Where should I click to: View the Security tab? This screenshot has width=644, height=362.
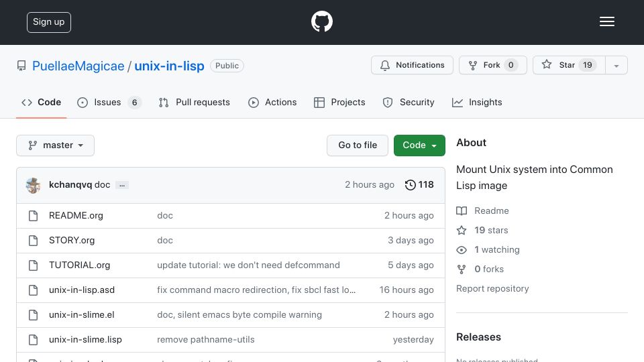409,102
